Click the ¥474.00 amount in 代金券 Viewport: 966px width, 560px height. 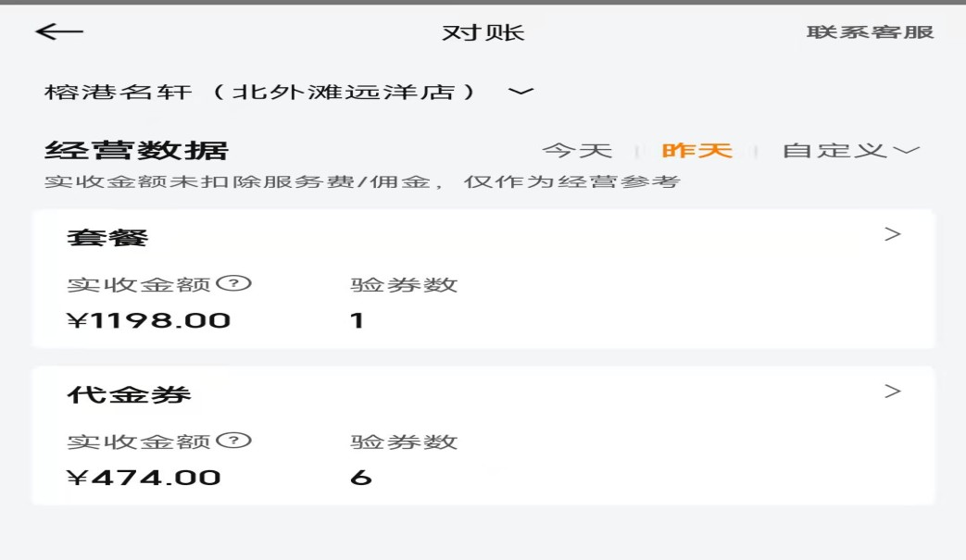(x=144, y=479)
